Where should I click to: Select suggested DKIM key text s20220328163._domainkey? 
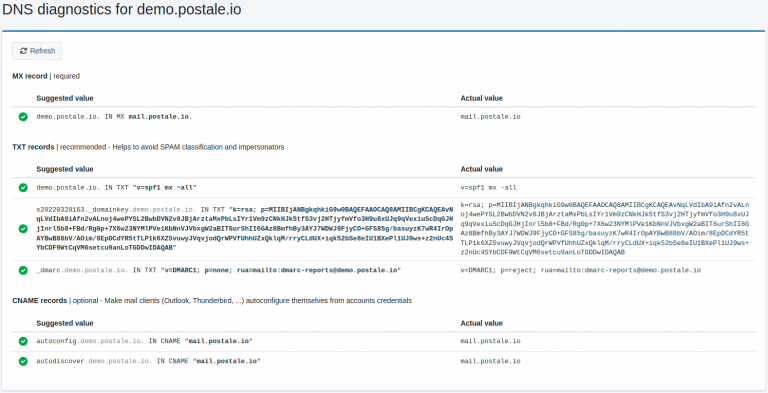coord(244,229)
